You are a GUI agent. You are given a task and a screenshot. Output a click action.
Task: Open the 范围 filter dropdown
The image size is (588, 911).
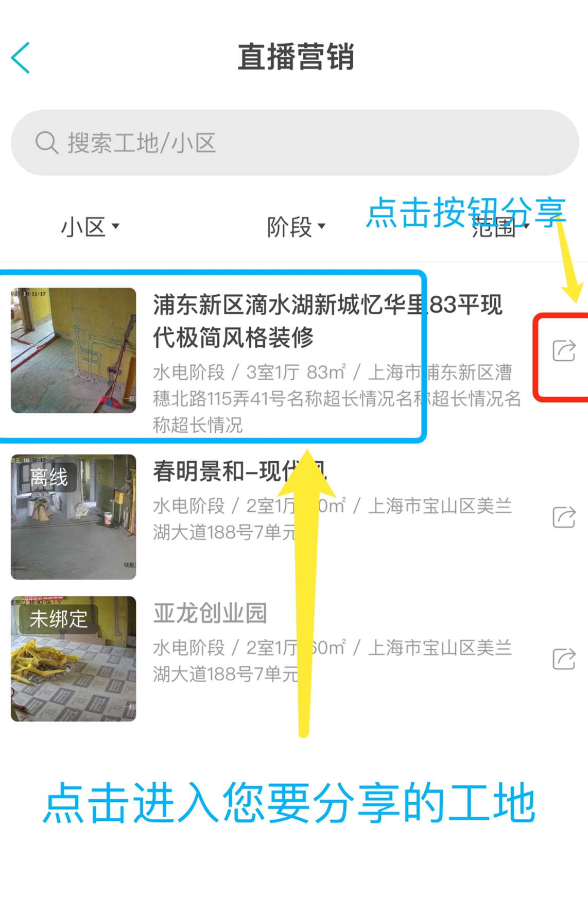pyautogui.click(x=500, y=227)
